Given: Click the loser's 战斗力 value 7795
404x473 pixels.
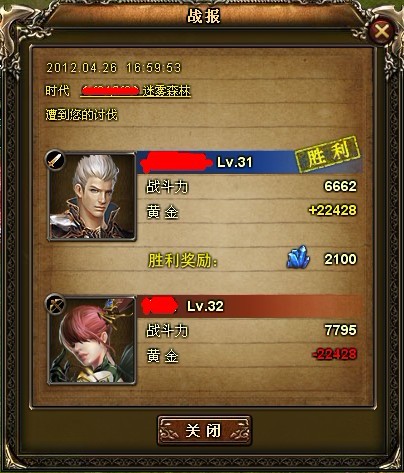Looking at the screenshot, I should [x=341, y=330].
